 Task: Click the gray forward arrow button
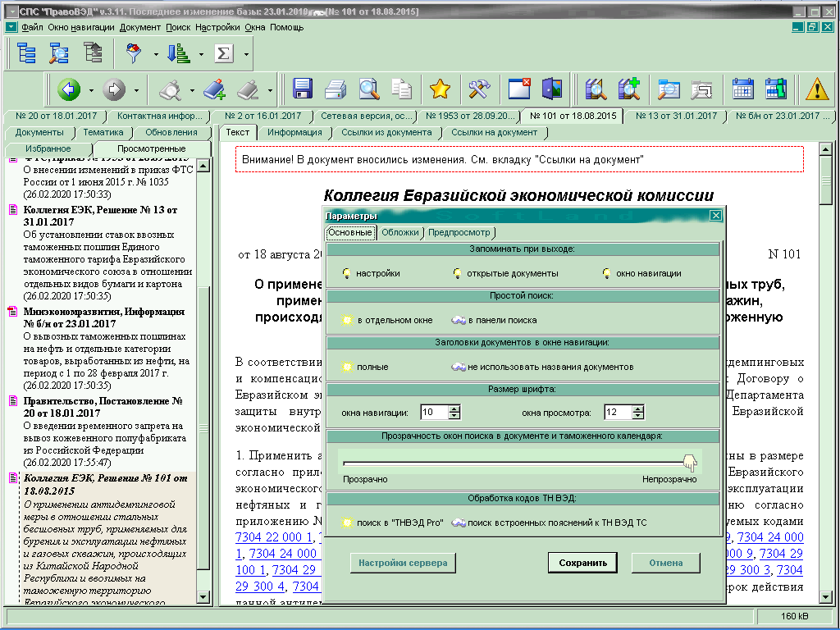(x=114, y=89)
